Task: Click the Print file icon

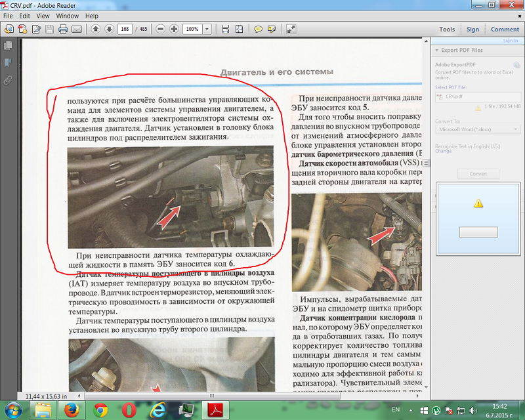Action: (63, 30)
